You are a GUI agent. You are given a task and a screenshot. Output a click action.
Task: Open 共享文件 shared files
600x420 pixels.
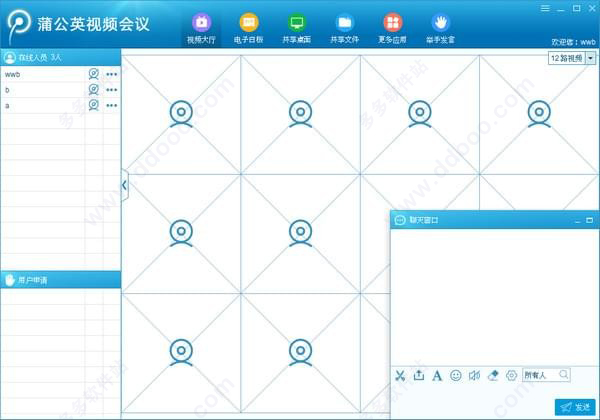point(344,29)
